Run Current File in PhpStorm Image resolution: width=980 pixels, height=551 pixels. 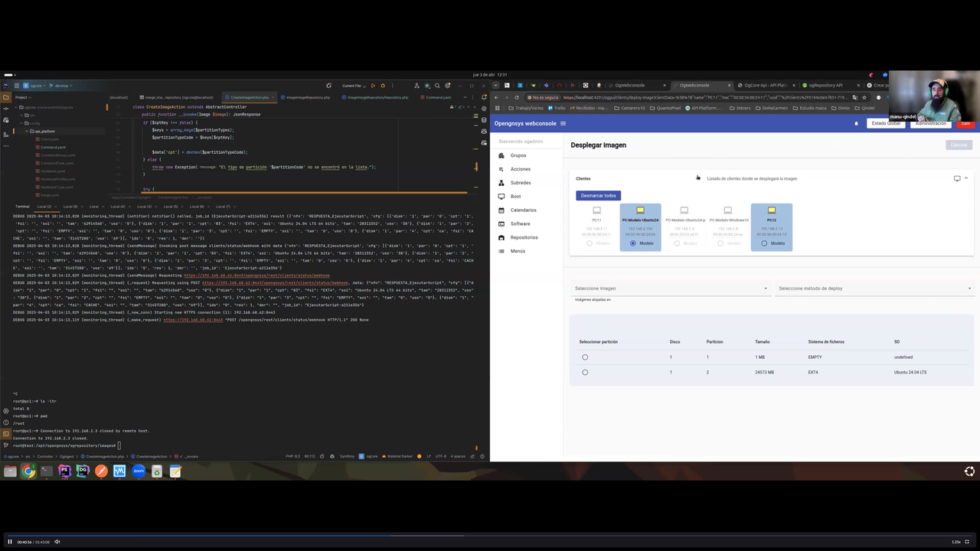373,86
